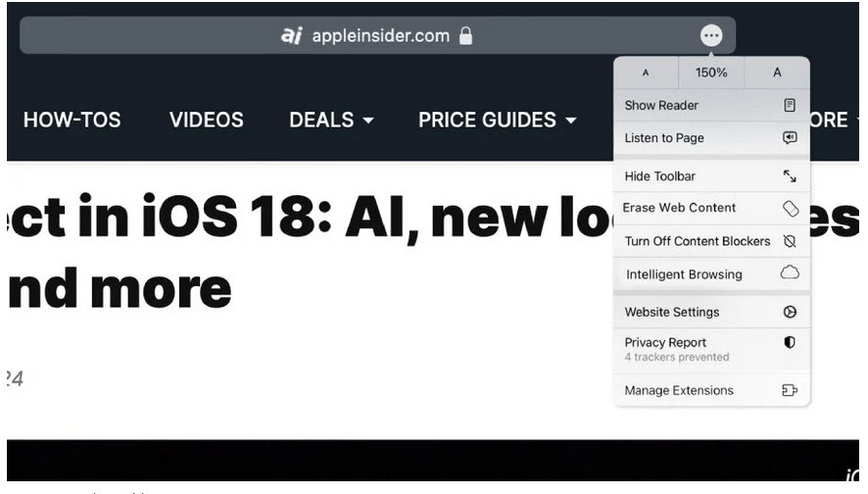Click the lock icon beside appleinsider.com
The height and width of the screenshot is (494, 868).
[465, 36]
